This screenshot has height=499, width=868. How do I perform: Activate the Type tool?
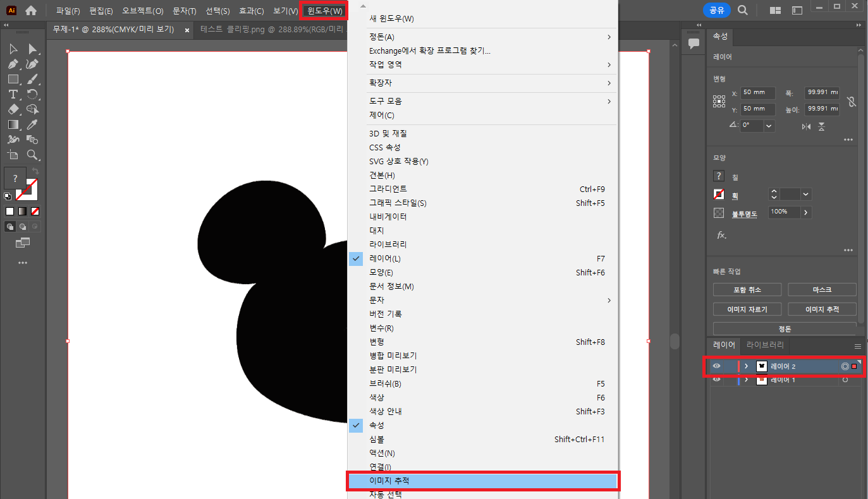13,95
